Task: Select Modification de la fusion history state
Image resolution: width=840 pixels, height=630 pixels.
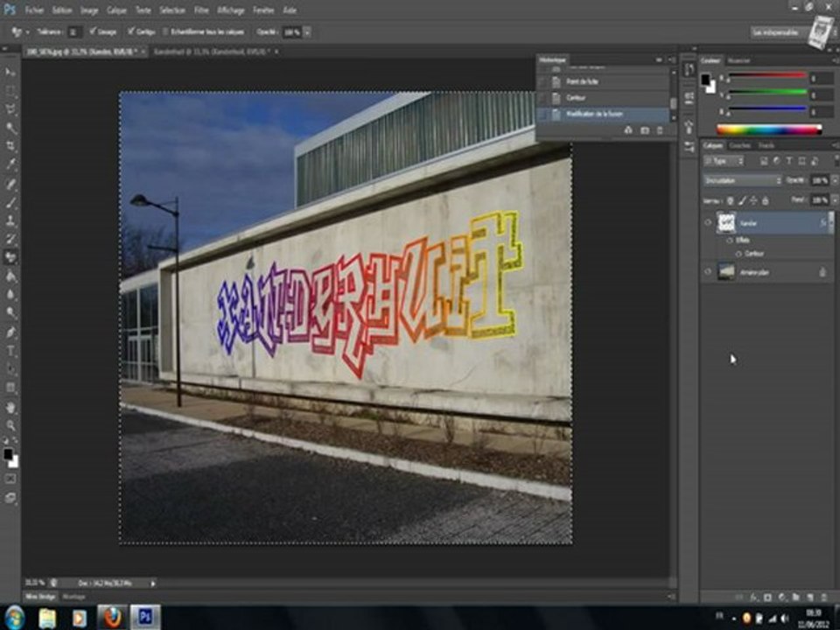Action: (603, 114)
